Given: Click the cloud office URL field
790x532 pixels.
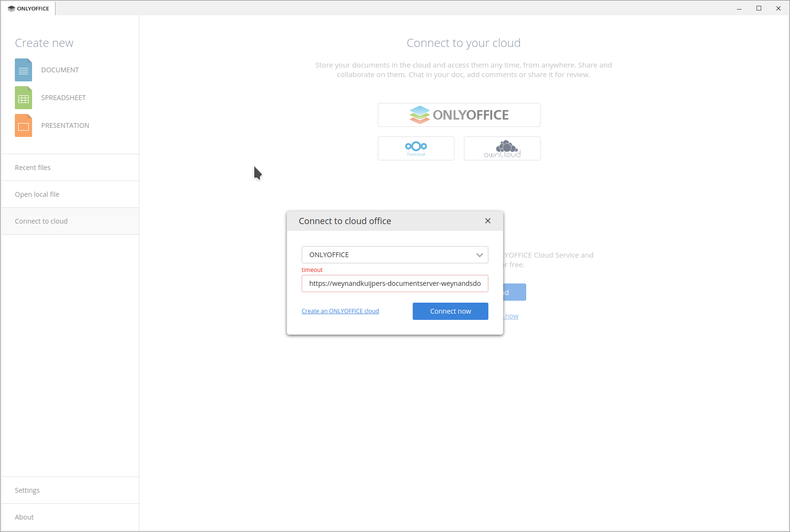Looking at the screenshot, I should [395, 283].
